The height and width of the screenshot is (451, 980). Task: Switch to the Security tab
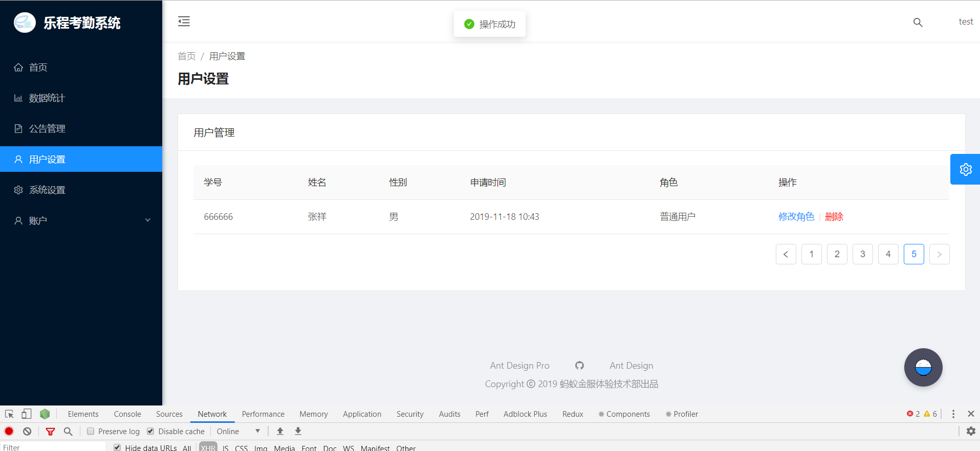410,414
